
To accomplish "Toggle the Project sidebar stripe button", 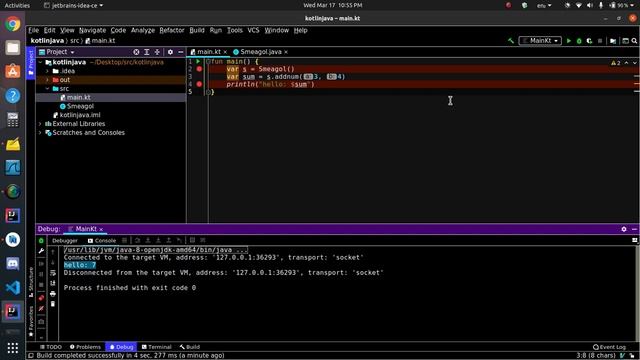I will (31, 62).
